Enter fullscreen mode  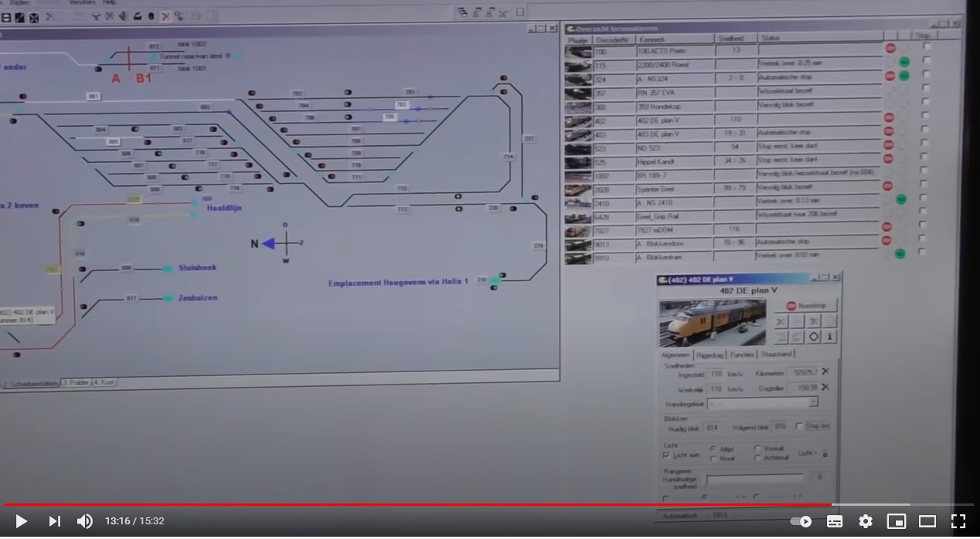958,521
